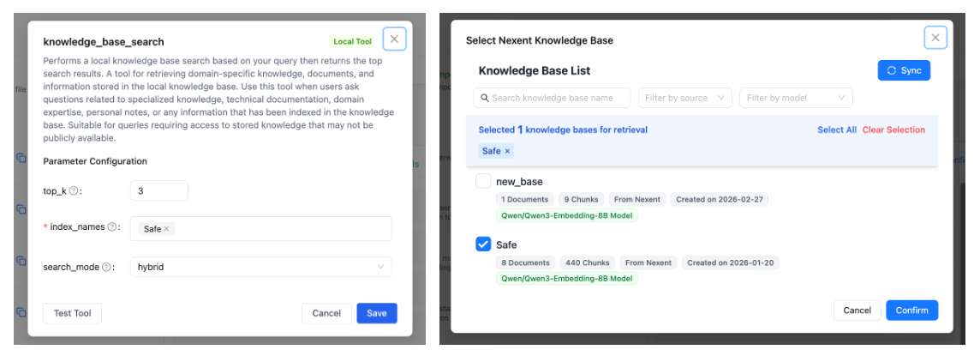Screen dimensions: 980x362
Task: Expand the Filter by source dropdown
Action: pyautogui.click(x=685, y=98)
